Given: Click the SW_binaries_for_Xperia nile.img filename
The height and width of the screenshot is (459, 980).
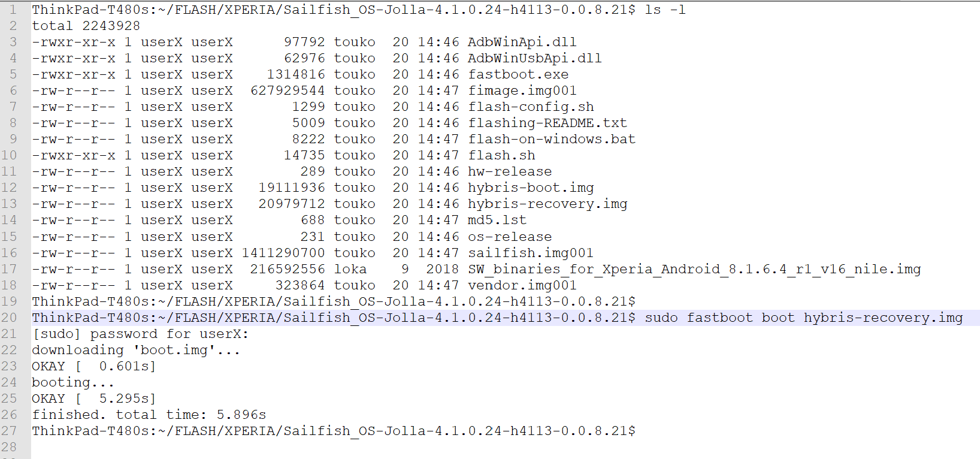Looking at the screenshot, I should tap(694, 269).
